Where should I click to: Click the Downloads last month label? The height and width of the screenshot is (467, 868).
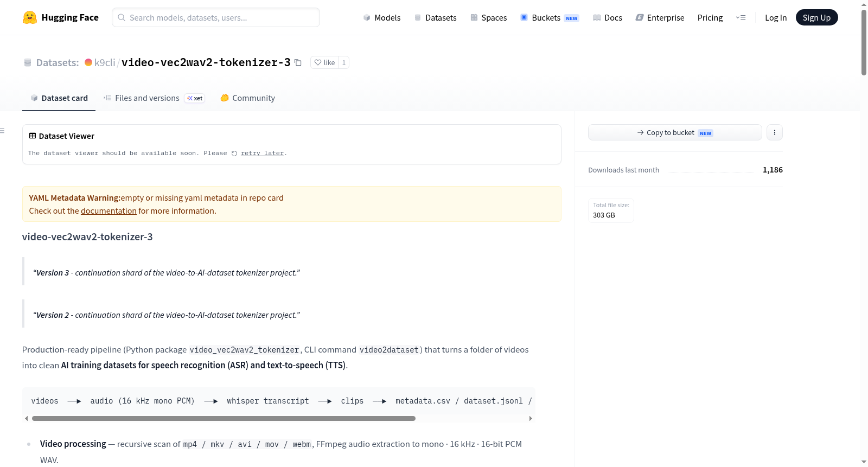(x=624, y=170)
